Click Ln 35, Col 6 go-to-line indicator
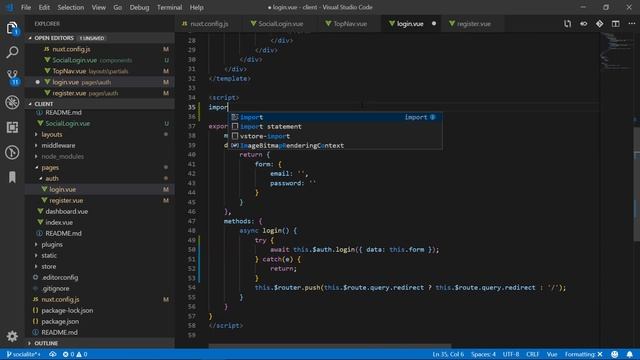Image resolution: width=640 pixels, height=360 pixels. [x=448, y=354]
